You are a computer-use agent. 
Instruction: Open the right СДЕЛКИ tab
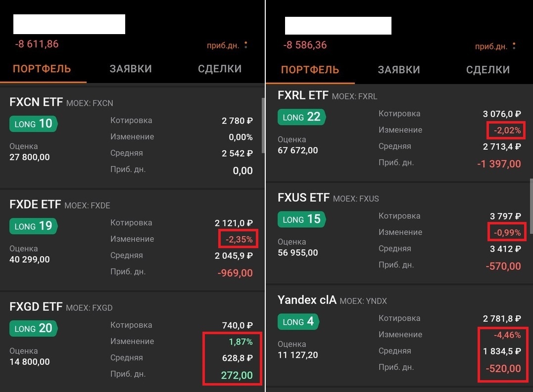tap(488, 70)
